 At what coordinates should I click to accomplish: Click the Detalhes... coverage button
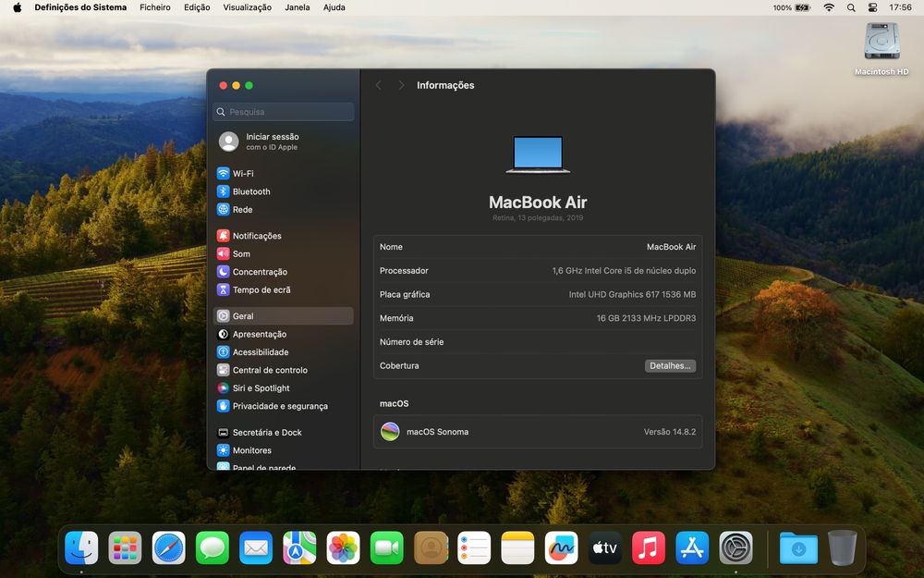click(670, 365)
